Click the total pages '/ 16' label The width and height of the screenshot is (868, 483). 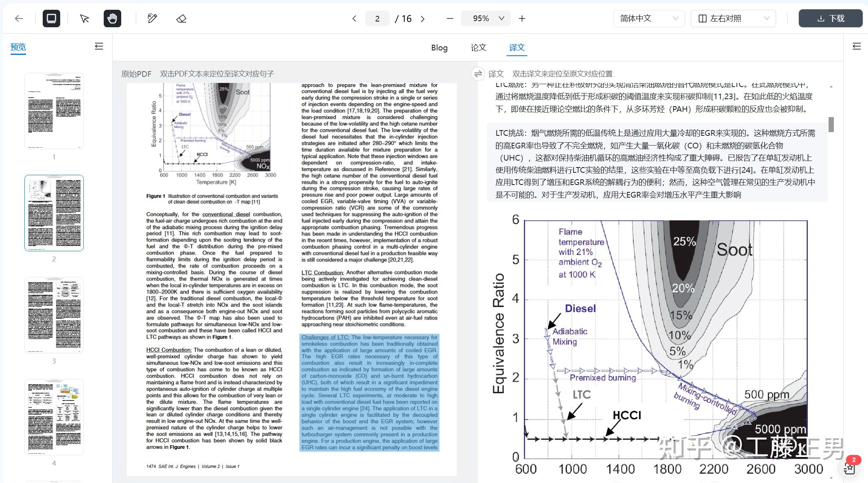coord(403,18)
